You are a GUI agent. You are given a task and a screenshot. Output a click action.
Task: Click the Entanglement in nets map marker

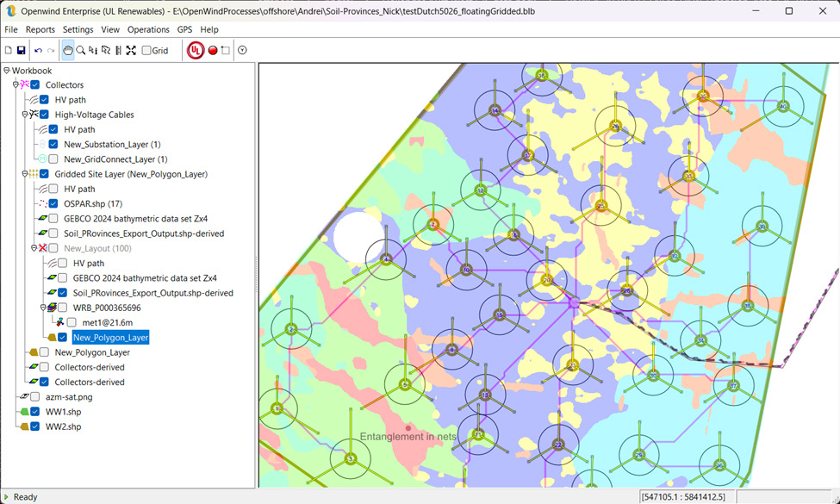(x=408, y=427)
